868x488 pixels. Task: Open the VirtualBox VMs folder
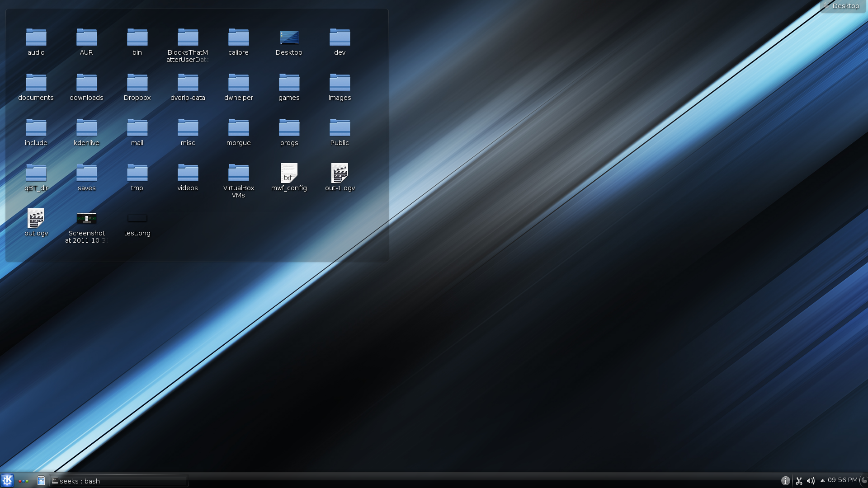[x=238, y=174]
